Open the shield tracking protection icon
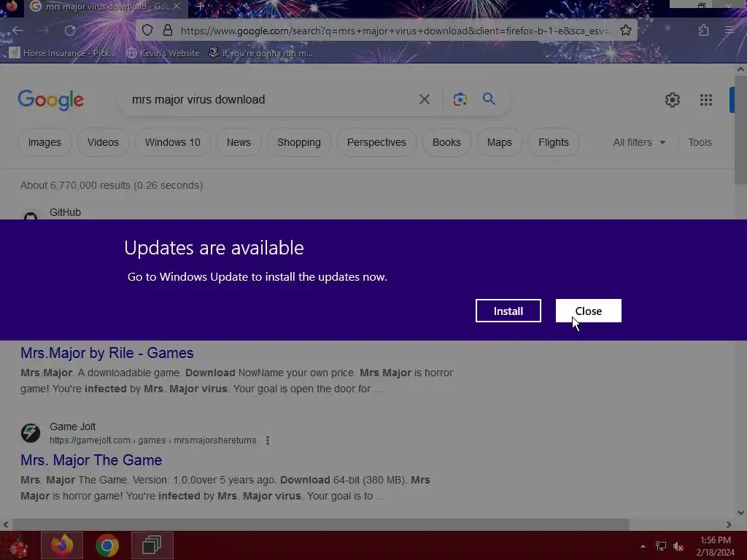The width and height of the screenshot is (747, 560). (x=147, y=31)
